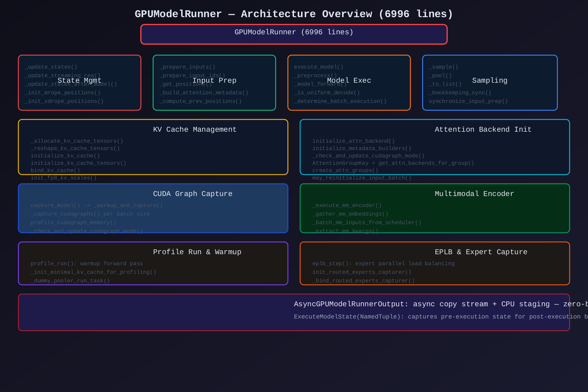Click the profile_run(): warmup forward pass line

pyautogui.click(x=86, y=264)
